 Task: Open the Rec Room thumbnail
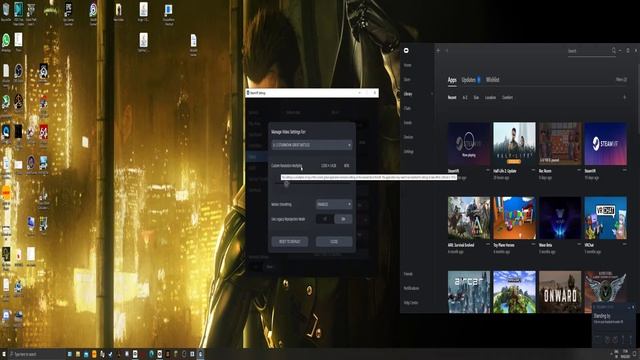560,144
